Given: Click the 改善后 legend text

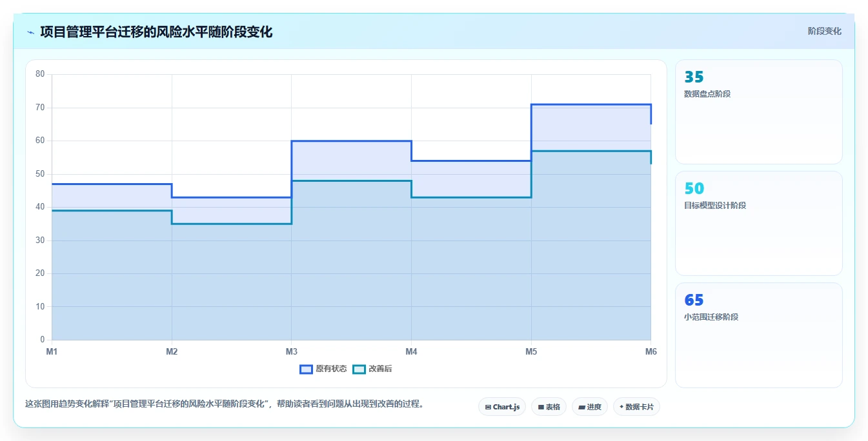Looking at the screenshot, I should click(x=380, y=369).
